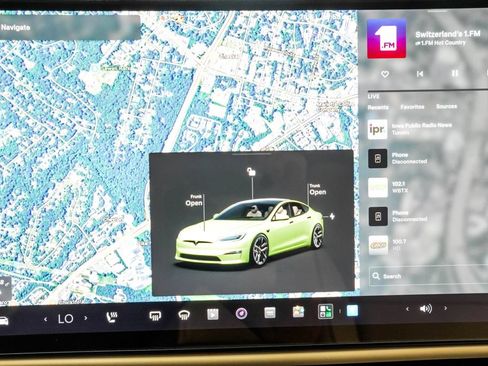This screenshot has height=366, width=488.
Task: Raise temperature with right arrow beside LO
Action: [86, 318]
